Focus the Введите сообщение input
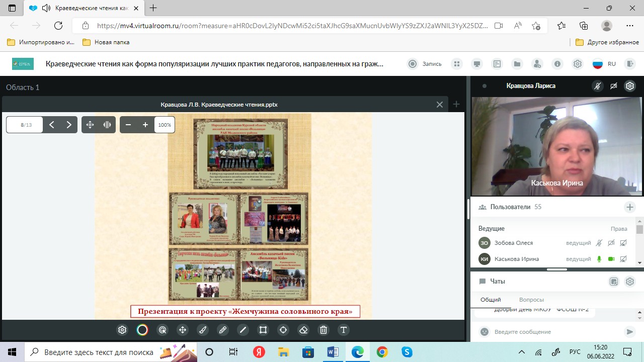Viewport: 644px width, 362px height. (556, 332)
